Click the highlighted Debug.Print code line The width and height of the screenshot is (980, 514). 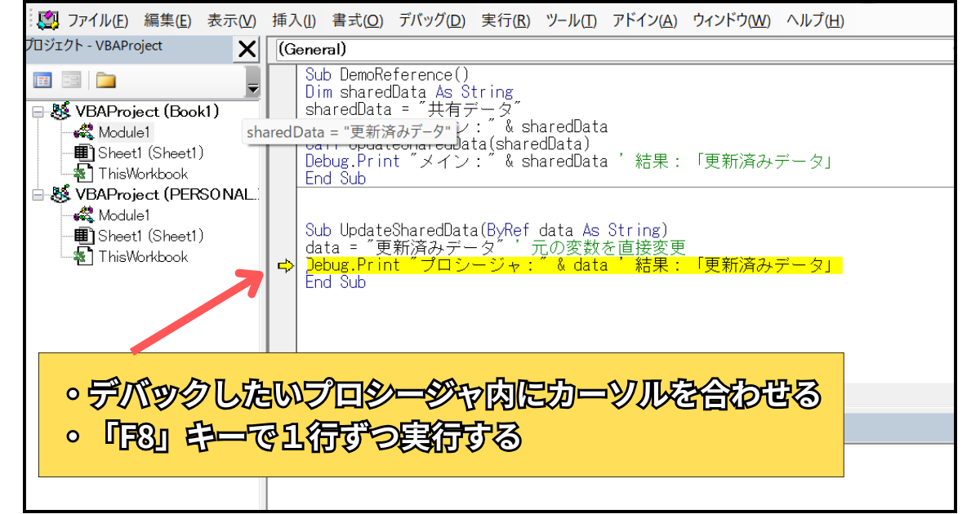[572, 265]
